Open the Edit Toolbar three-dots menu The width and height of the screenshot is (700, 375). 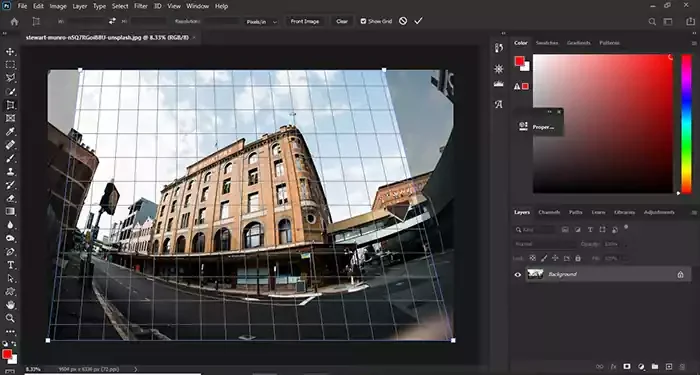tap(10, 332)
